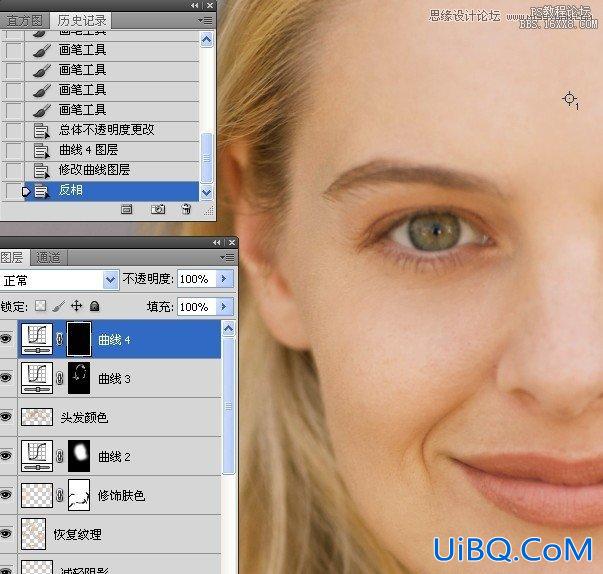Toggle history brush source box for 总体不透明度更改

14,130
